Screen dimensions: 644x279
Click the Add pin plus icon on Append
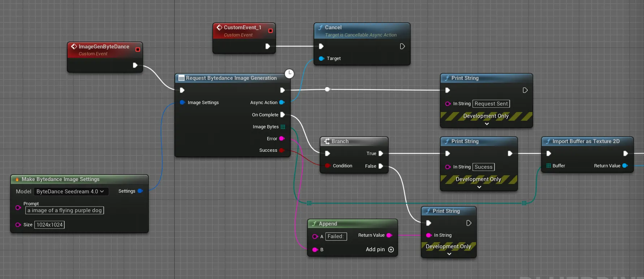[391, 250]
